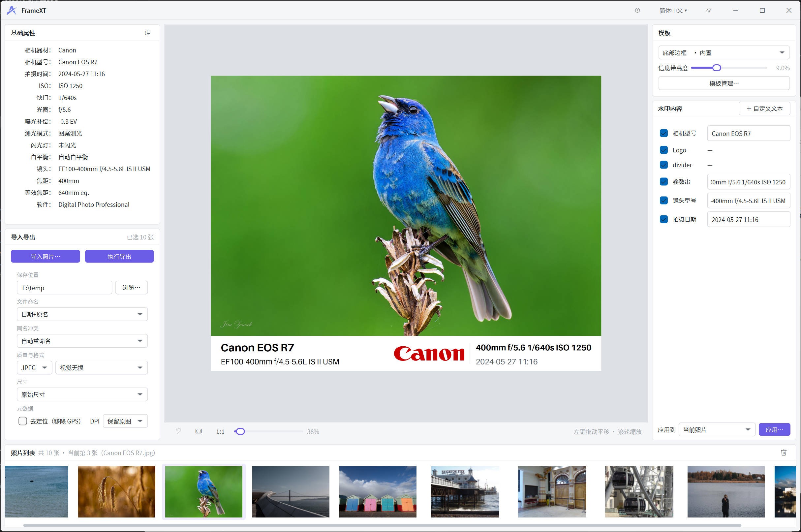Screen dimensions: 801x532
Task: Open the 应用到 当前照片 dropdown
Action: click(717, 430)
